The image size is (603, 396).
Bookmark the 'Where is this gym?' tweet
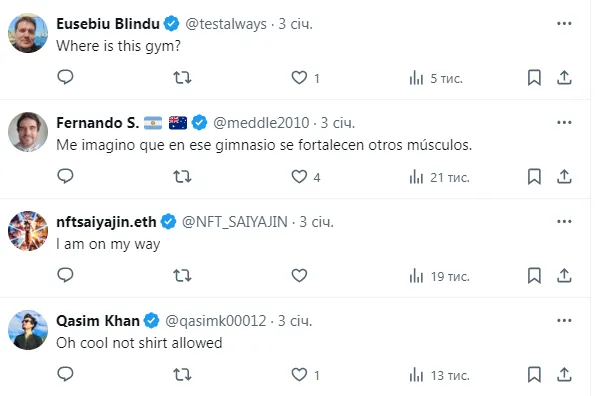point(534,78)
